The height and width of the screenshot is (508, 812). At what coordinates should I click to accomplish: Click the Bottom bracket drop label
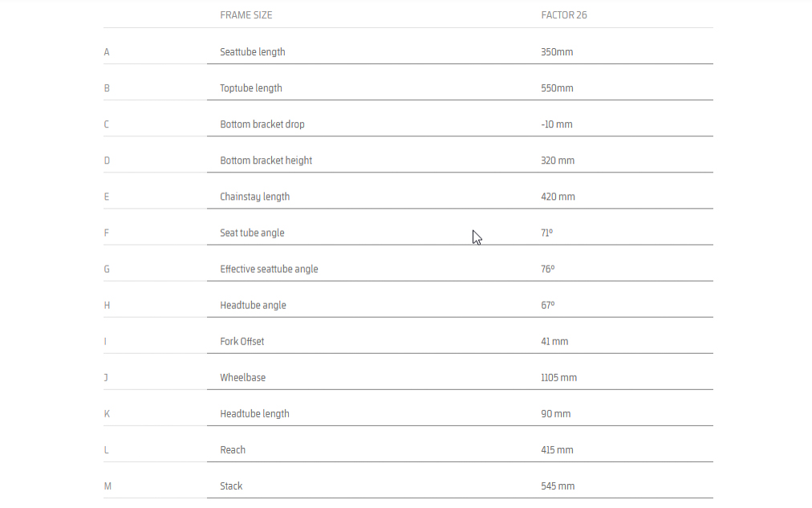point(262,124)
